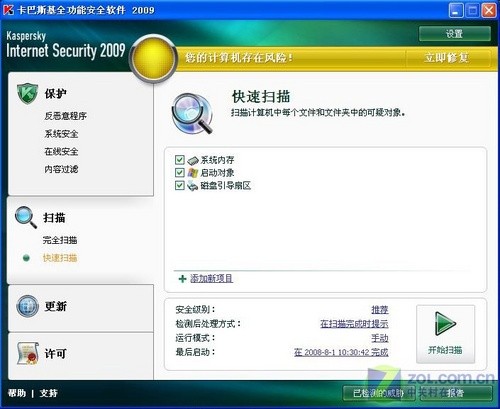The image size is (500, 409).
Task: Click the globe 更新 icon
Action: [x=28, y=306]
